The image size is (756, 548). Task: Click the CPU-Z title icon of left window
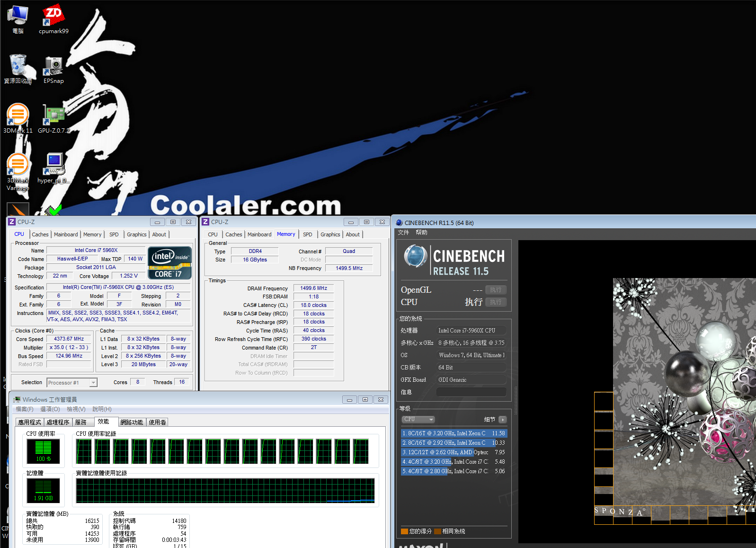(12, 222)
